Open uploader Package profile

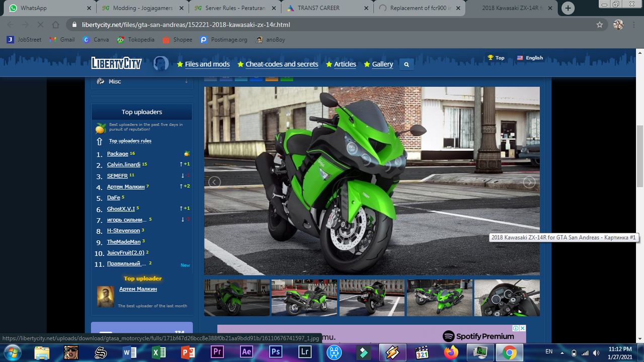pos(118,154)
